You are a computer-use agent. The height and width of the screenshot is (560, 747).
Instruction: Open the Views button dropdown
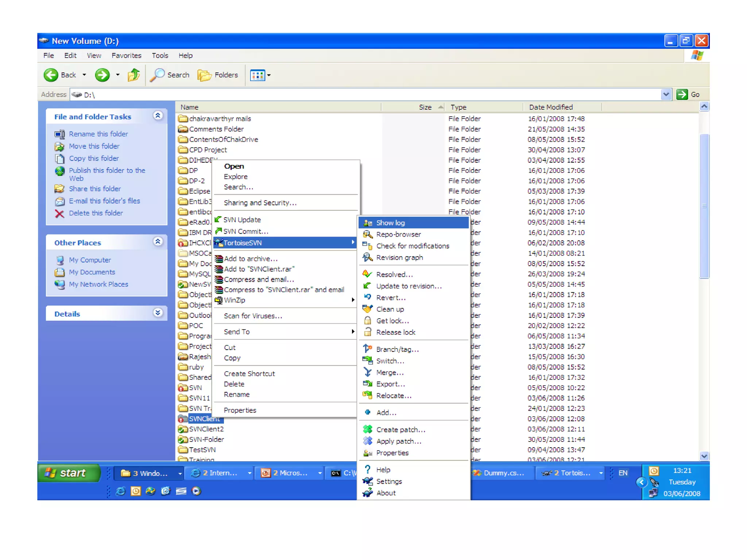click(x=269, y=75)
